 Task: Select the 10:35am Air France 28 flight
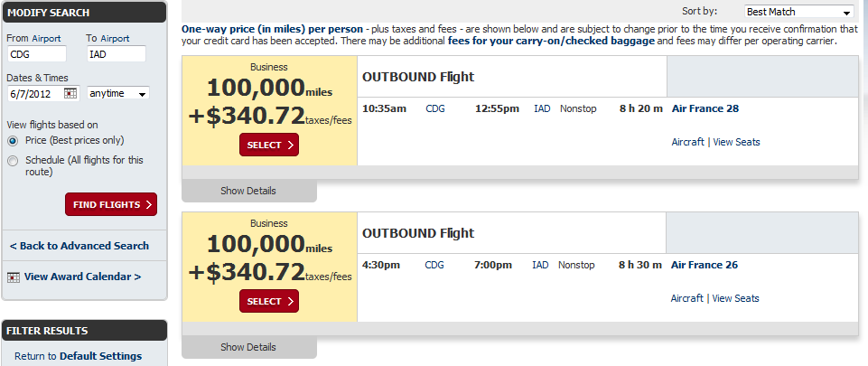(268, 145)
